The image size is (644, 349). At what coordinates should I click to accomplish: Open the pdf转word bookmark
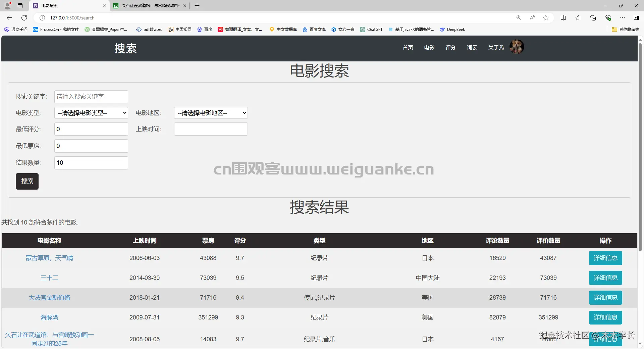point(149,30)
